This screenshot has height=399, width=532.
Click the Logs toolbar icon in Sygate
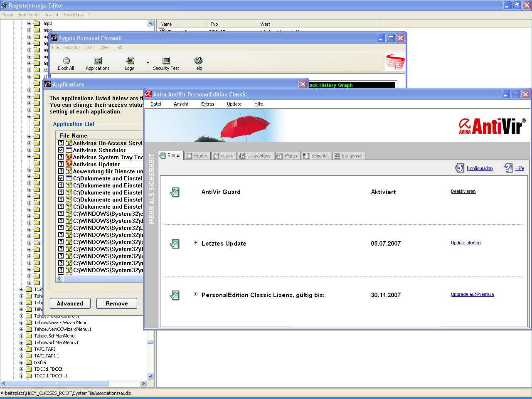tap(130, 61)
